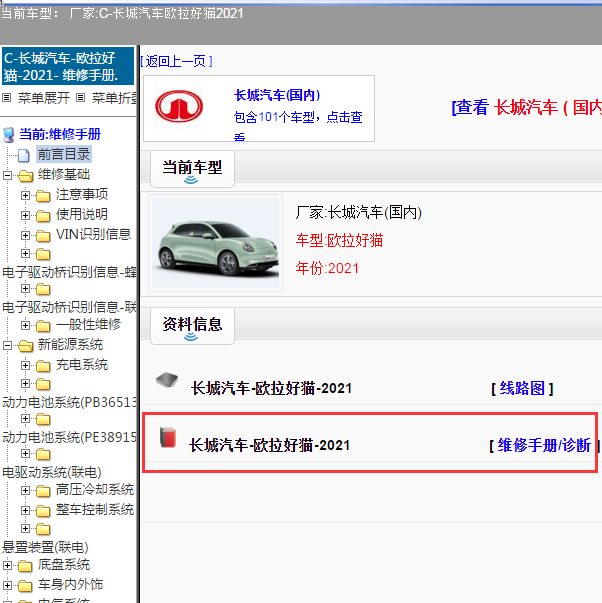The image size is (602, 603).
Task: Click the folder icon beside 注意事项
Action: (43, 196)
